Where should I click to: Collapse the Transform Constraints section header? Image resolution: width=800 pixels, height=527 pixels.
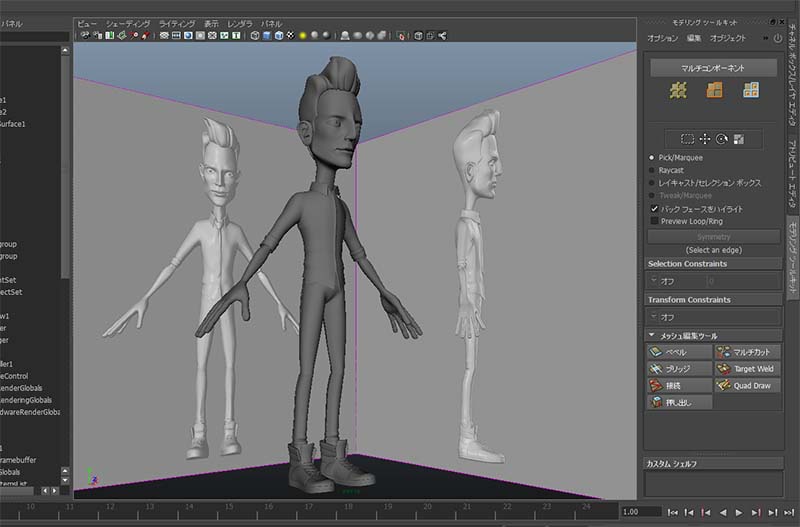pos(713,299)
